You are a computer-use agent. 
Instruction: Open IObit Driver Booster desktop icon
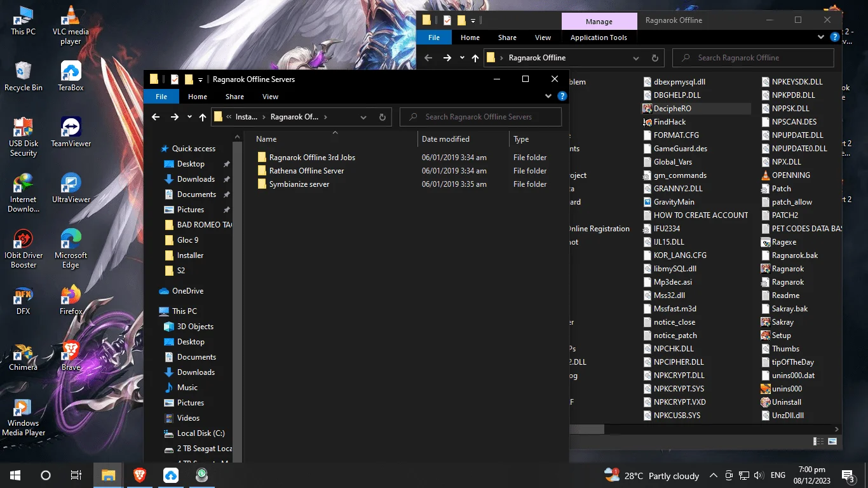[23, 249]
